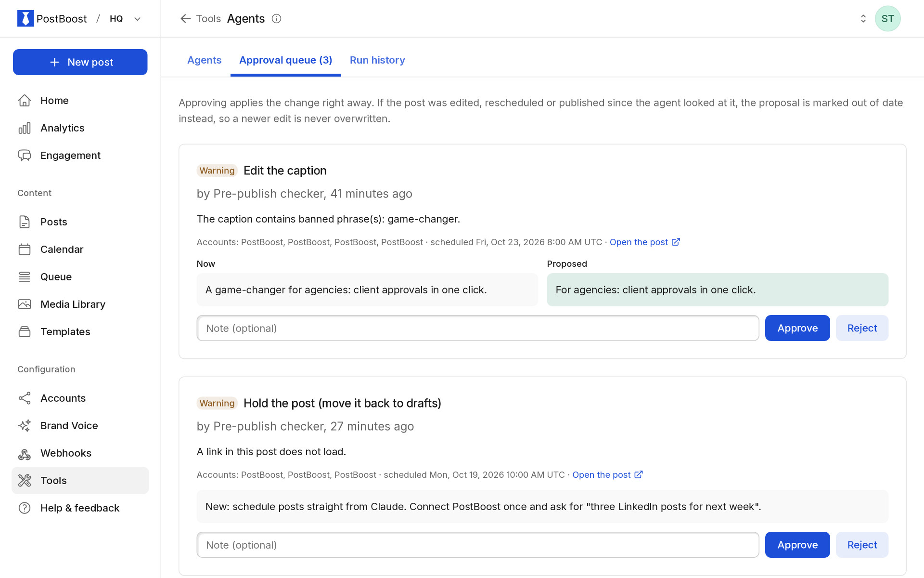Screen dimensions: 924x578
Task: Click the current 'A game-changer for agencies' caption
Action: click(x=367, y=289)
